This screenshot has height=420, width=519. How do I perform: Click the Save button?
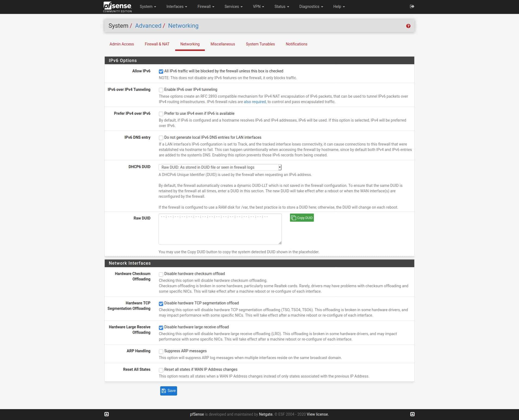coord(168,391)
